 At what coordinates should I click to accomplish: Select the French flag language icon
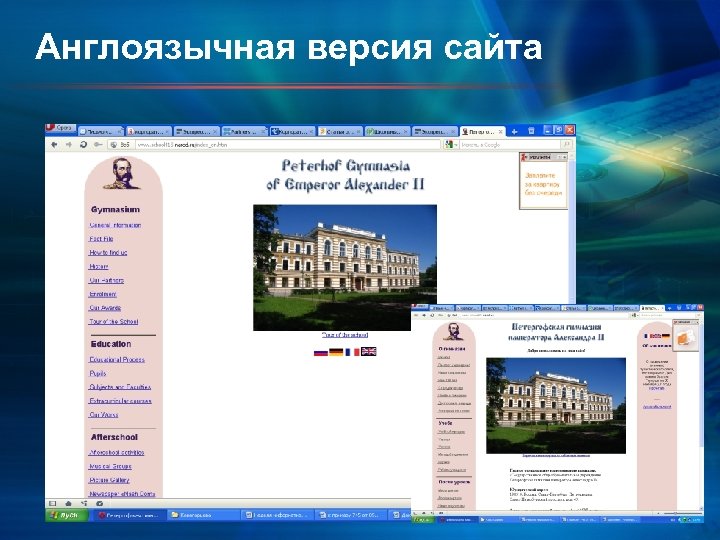352,352
